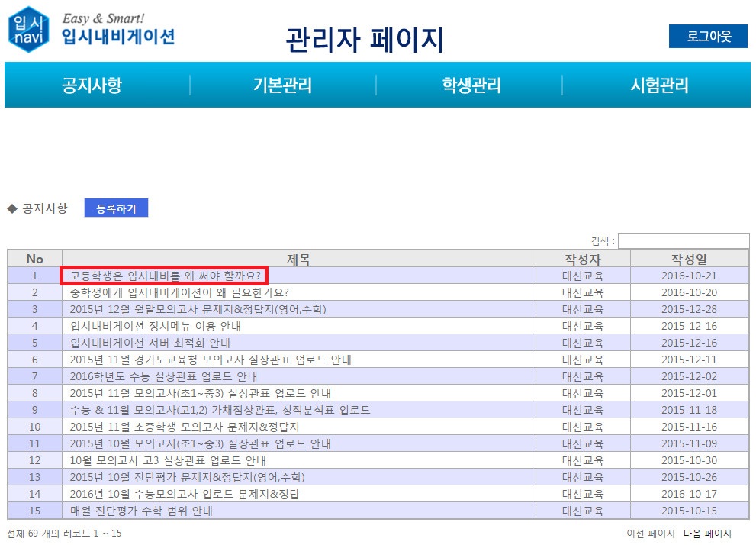Screen dimensions: 756x545
Task: Go to 다음 페이지
Action: tap(707, 534)
